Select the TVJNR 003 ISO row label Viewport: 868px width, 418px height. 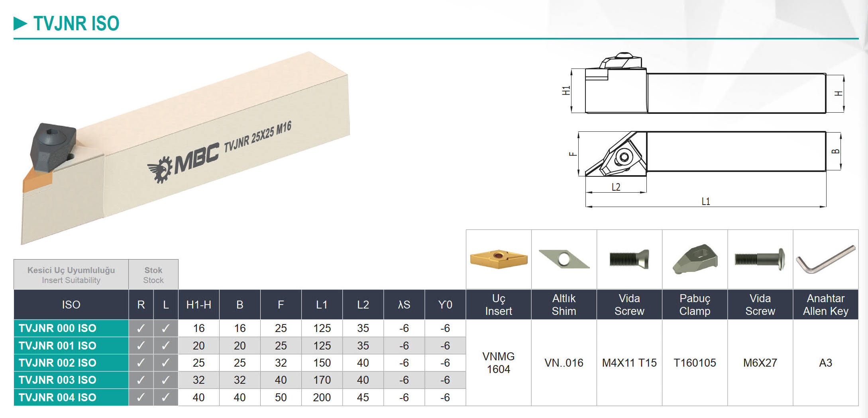58,380
